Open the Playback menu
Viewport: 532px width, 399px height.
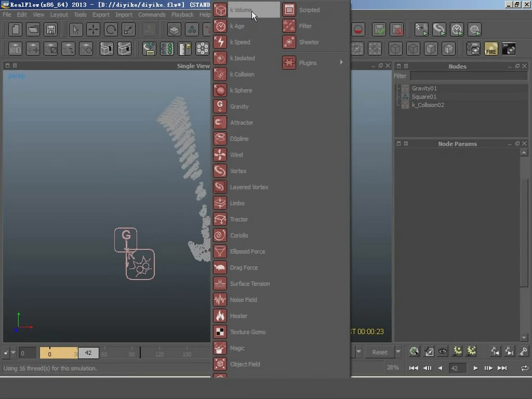(182, 15)
